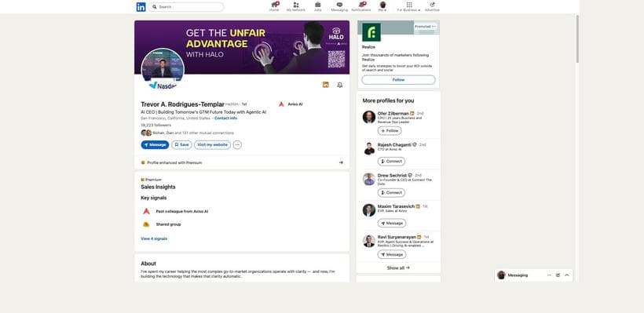
Task: Click Past colleague from Aviso AI signal
Action: coord(182,211)
